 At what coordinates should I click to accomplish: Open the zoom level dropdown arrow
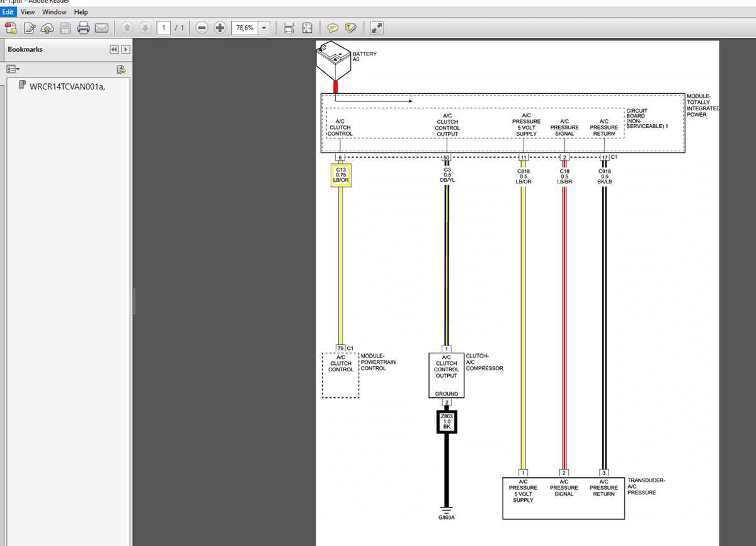click(264, 28)
